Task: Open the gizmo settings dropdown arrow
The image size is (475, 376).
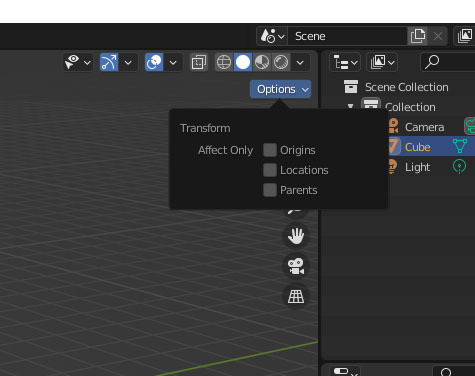Action: (128, 62)
